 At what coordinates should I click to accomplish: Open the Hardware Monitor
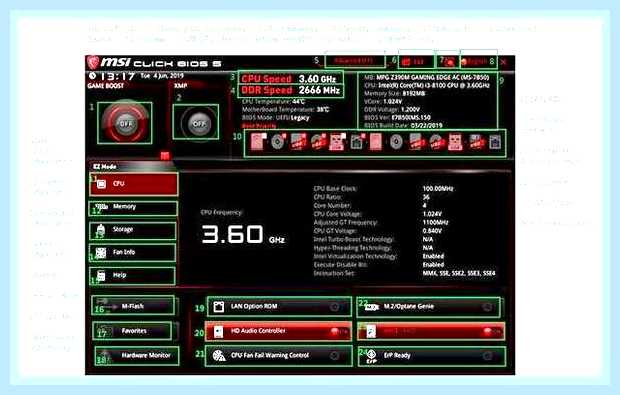click(137, 355)
